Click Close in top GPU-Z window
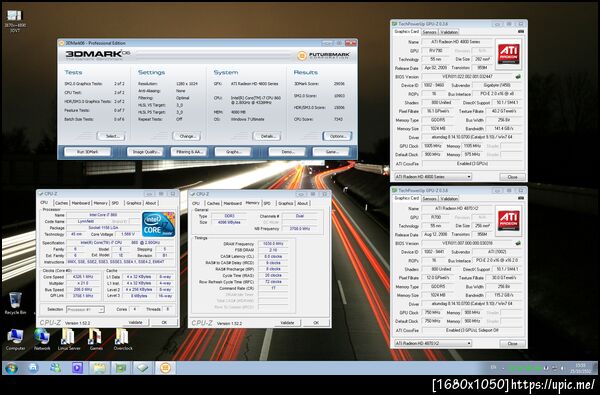Screen dimensions: 600x395 pyautogui.click(x=512, y=177)
